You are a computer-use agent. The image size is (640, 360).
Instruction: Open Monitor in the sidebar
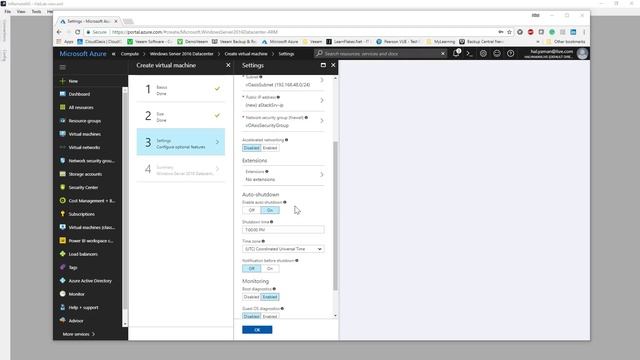[x=76, y=294]
